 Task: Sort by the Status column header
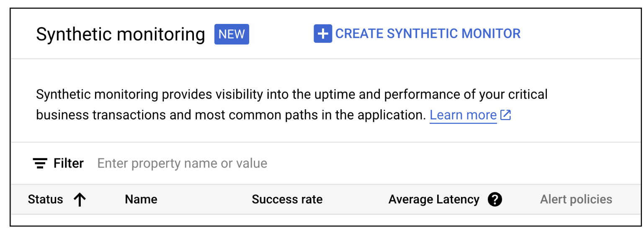click(x=45, y=199)
